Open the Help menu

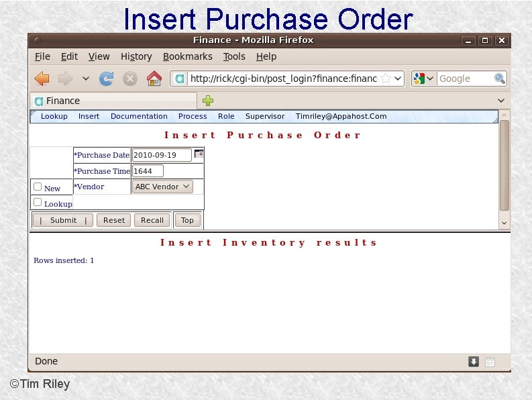tap(266, 56)
